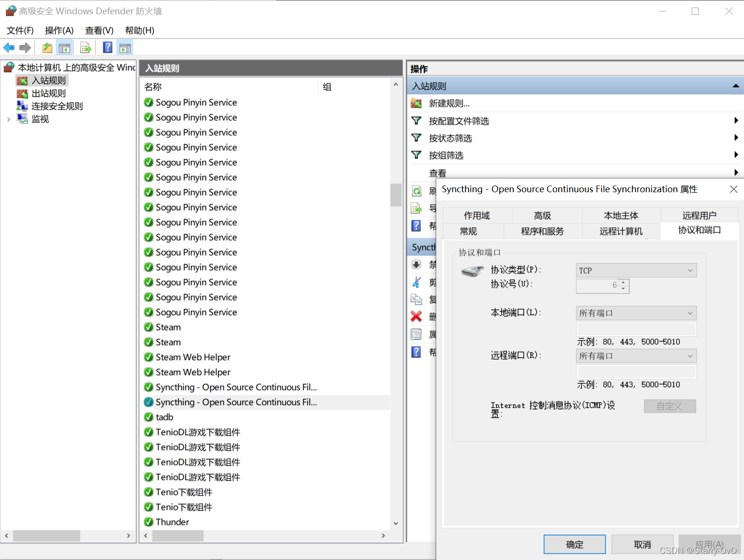The height and width of the screenshot is (560, 744).
Task: Switch to the 远程计算机 tab
Action: coord(621,231)
